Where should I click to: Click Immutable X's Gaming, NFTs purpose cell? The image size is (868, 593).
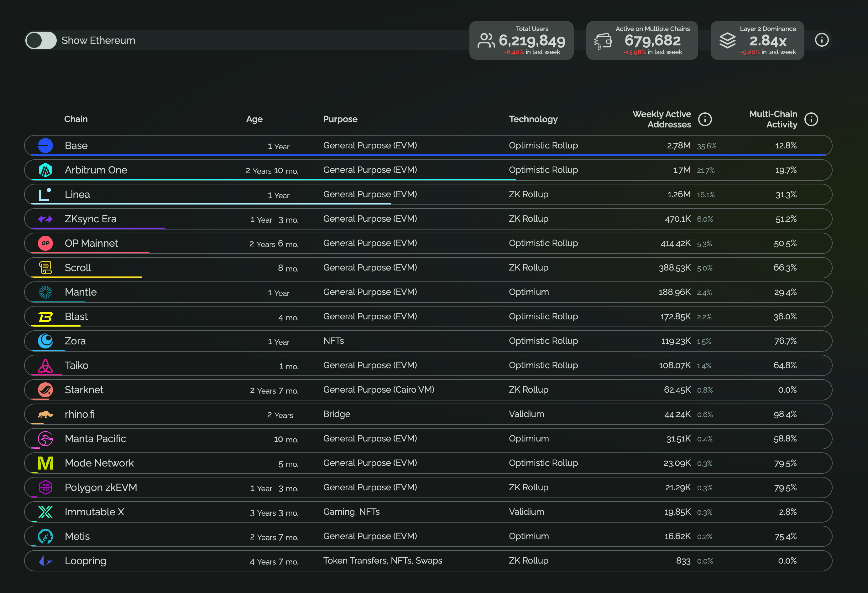click(352, 512)
